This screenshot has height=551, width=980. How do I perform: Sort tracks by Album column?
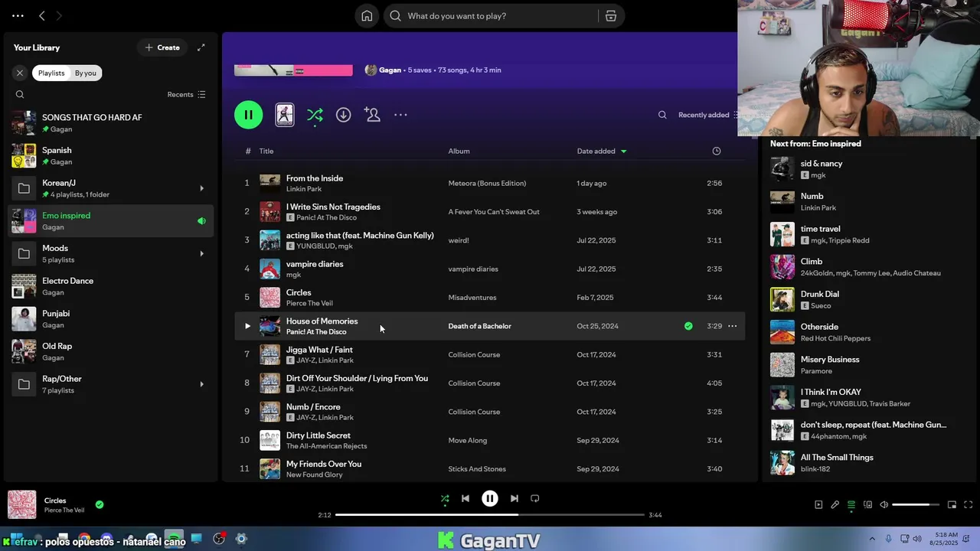click(459, 151)
